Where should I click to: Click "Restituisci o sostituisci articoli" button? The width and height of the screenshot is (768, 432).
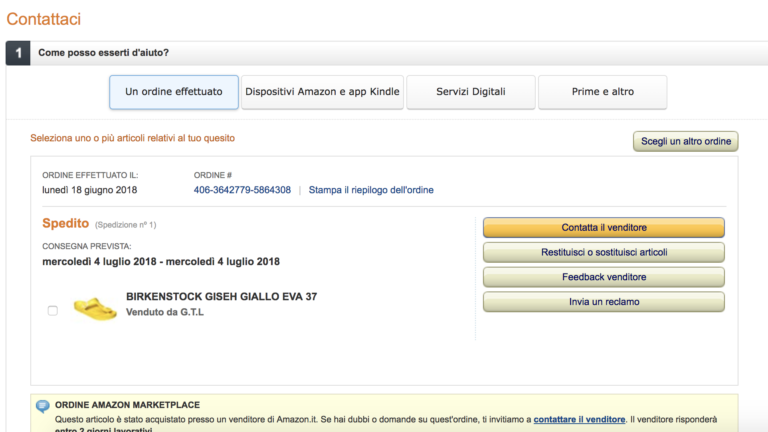[604, 252]
